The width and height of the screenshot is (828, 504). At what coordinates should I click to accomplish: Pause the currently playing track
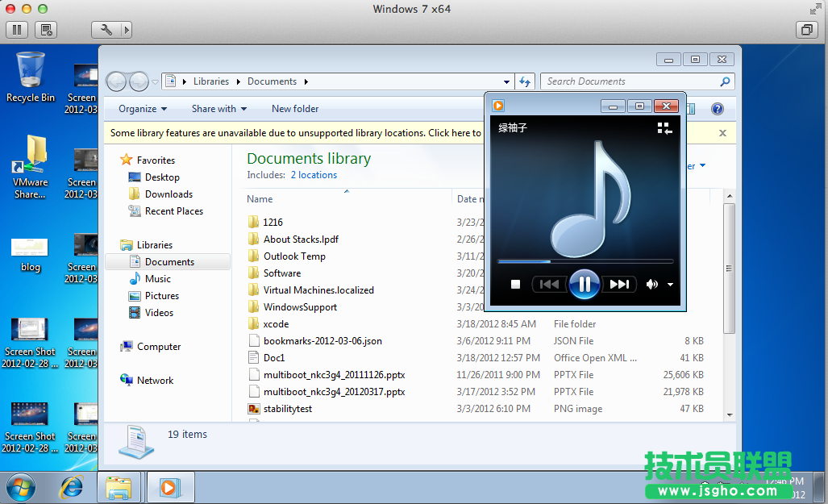585,284
